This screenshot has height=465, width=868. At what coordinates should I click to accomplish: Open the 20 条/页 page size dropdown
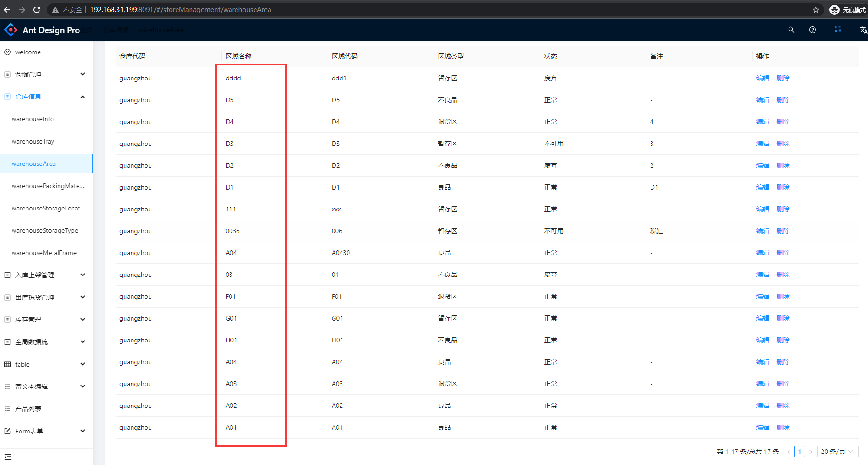coord(837,452)
